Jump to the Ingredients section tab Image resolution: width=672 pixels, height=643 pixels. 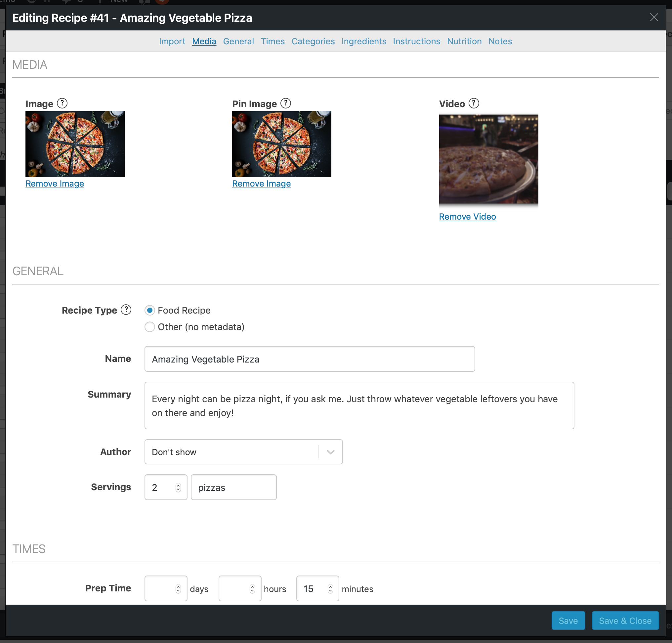(x=363, y=41)
